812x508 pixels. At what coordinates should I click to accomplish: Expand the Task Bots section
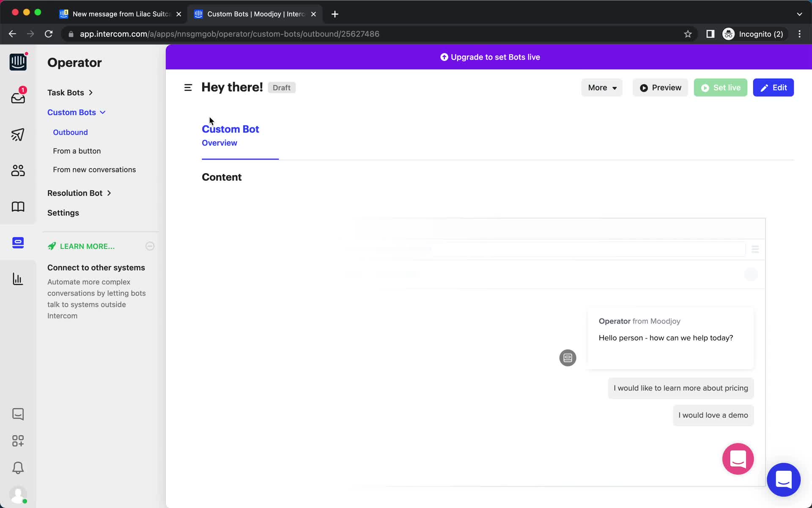point(70,92)
